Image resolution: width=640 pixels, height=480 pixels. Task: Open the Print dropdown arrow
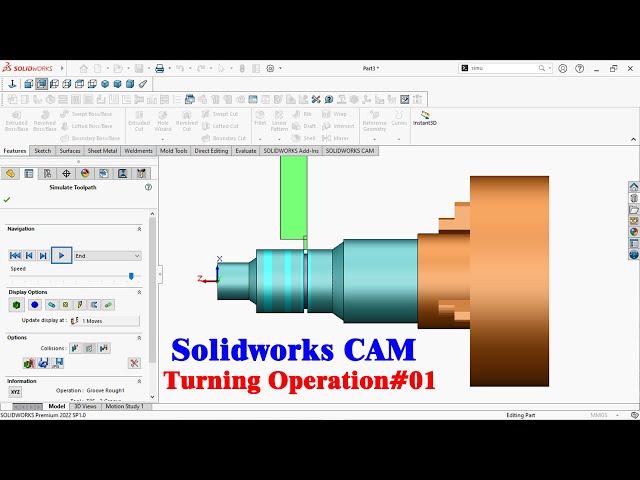169,69
